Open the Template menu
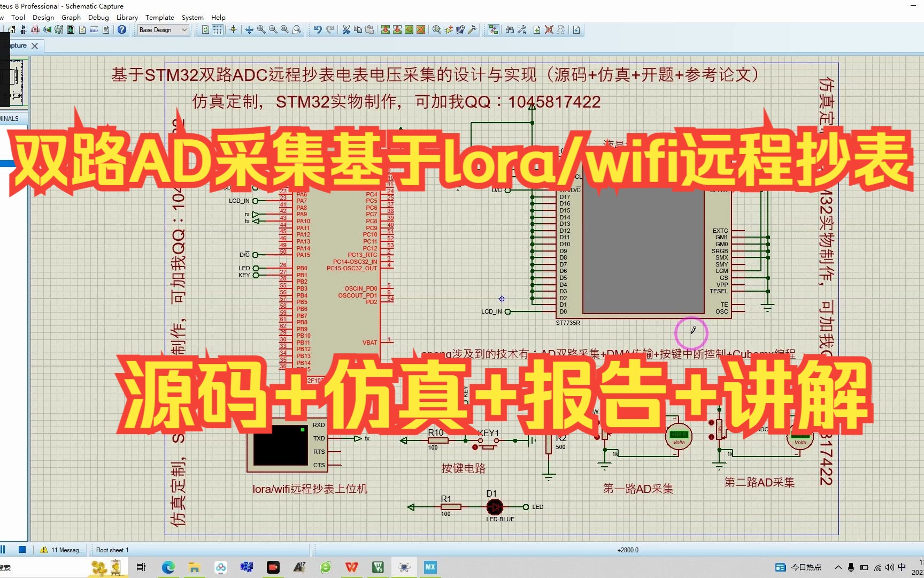The height and width of the screenshot is (578, 924). click(159, 17)
